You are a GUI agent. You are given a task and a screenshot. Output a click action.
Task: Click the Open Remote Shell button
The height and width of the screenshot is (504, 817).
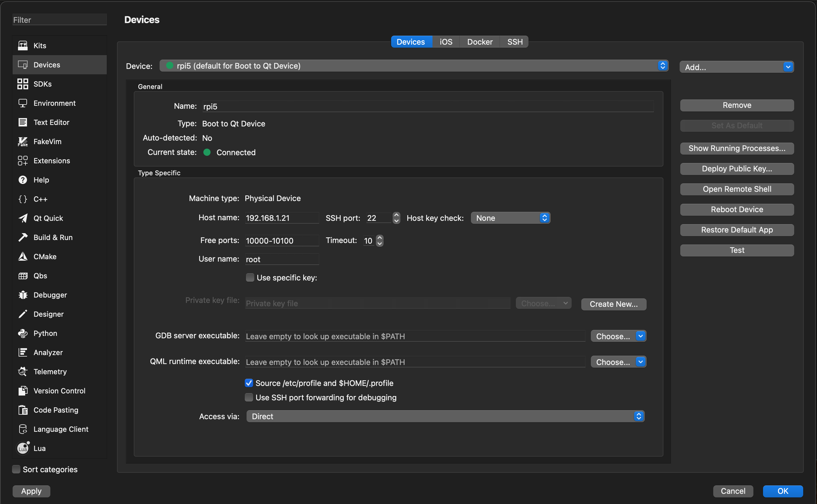click(737, 189)
